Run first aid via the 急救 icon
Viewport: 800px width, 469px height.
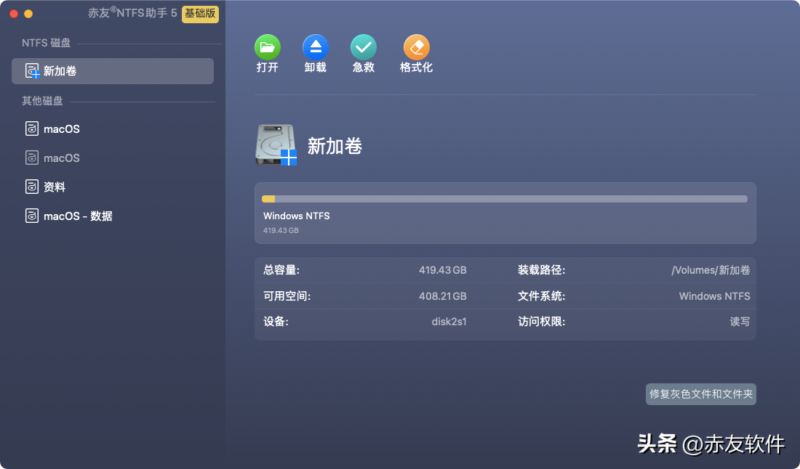(x=363, y=47)
